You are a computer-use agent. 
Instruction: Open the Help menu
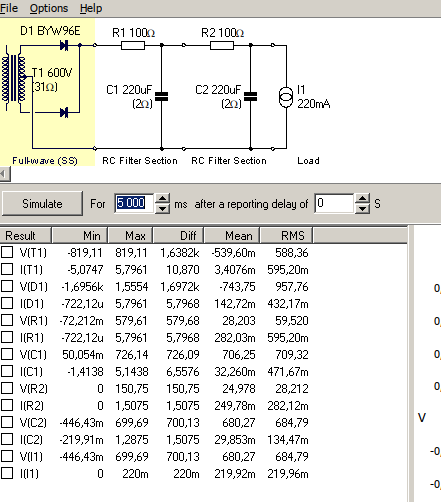pyautogui.click(x=91, y=8)
